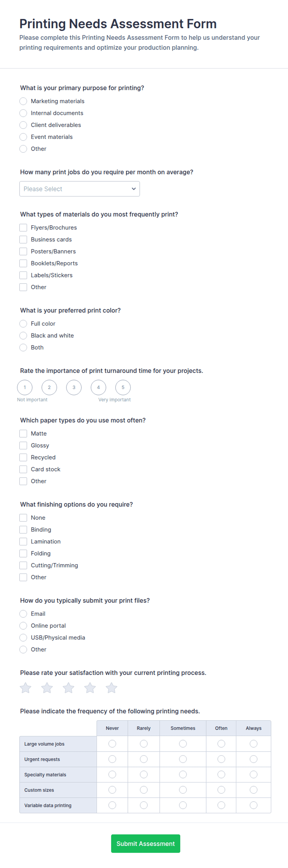
Task: Give a five-star satisfaction rating
Action: coord(111,688)
